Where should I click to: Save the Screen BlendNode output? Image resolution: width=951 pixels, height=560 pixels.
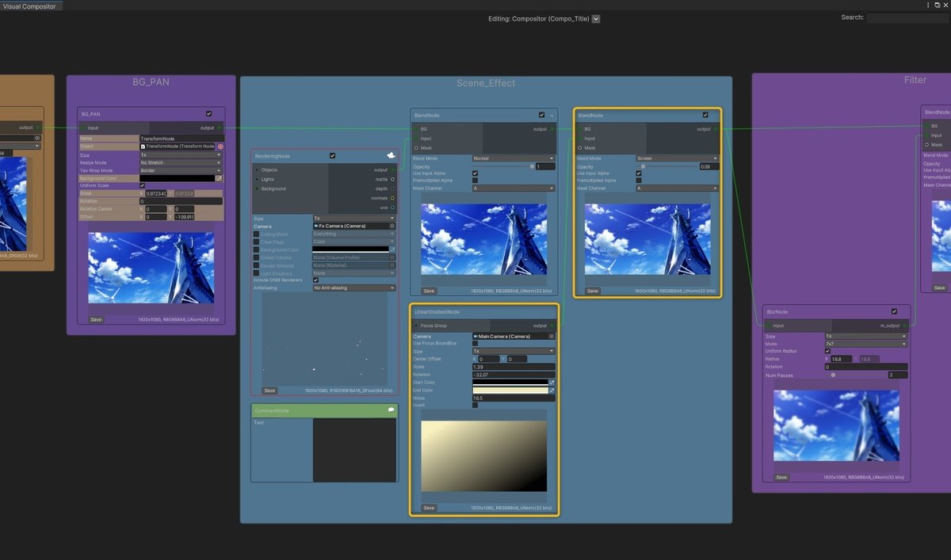(x=593, y=291)
